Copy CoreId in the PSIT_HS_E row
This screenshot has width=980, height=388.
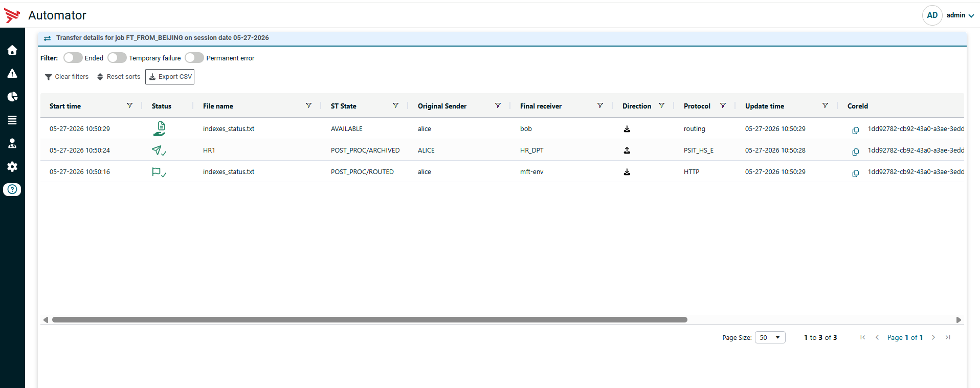tap(855, 152)
